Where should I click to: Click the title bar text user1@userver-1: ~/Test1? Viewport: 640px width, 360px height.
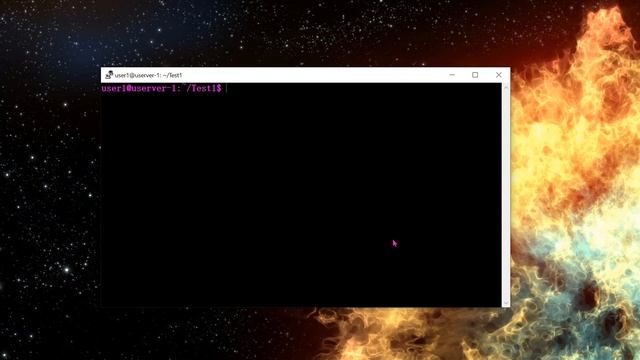pyautogui.click(x=149, y=76)
